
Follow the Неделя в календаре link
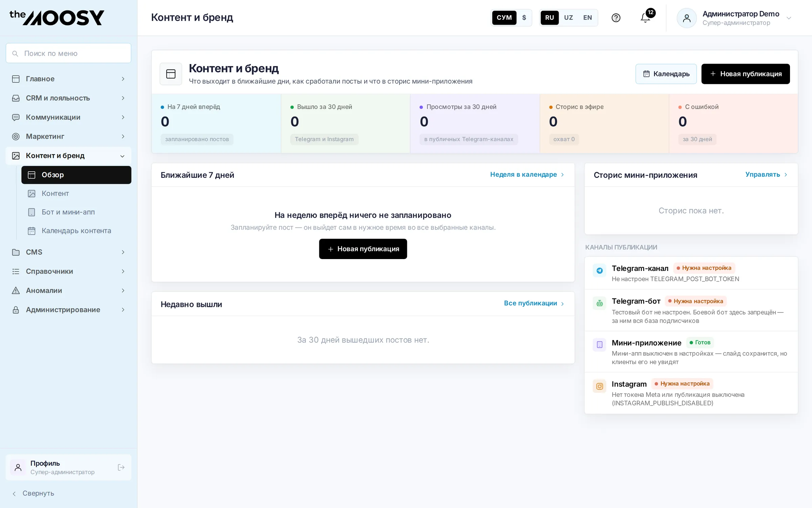(527, 175)
